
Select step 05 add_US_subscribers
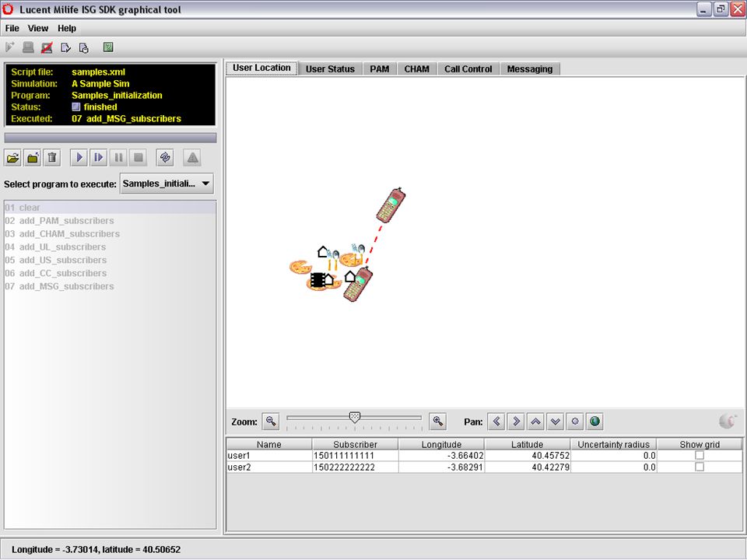(110, 260)
